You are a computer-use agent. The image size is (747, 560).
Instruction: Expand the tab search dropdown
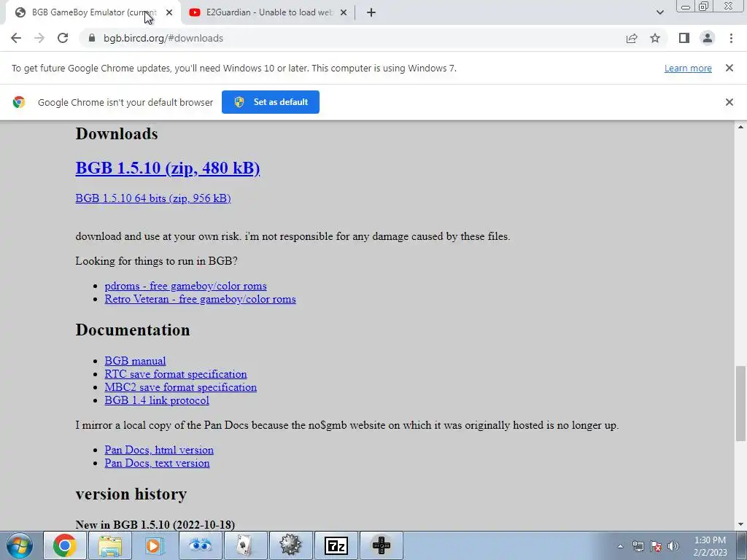click(x=659, y=12)
